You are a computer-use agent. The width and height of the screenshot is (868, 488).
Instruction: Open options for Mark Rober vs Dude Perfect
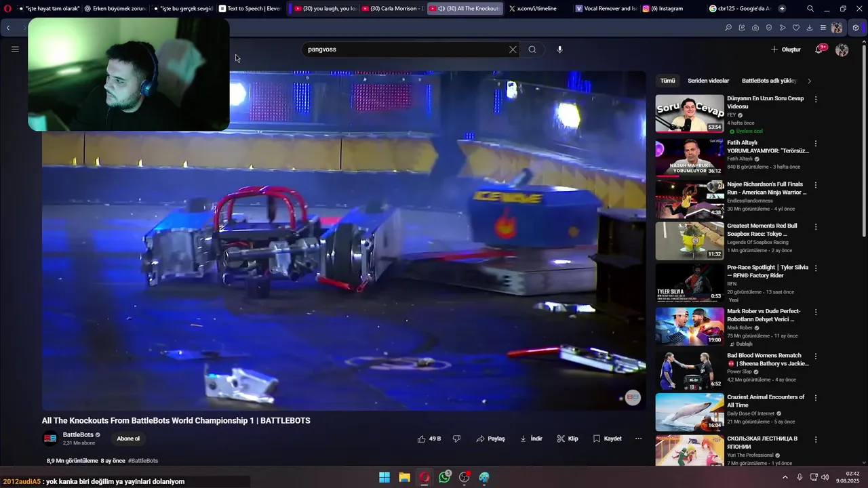coord(816,312)
